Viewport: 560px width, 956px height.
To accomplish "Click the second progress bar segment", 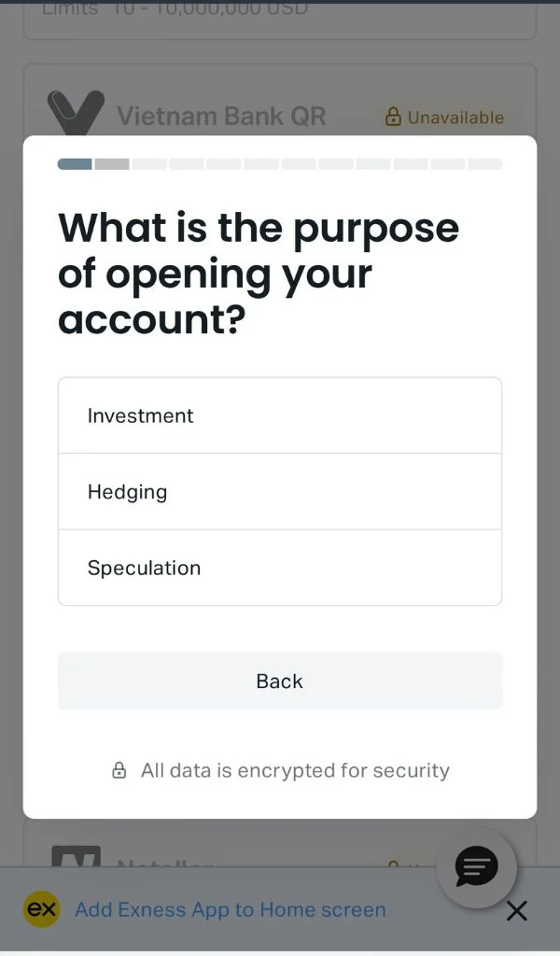I will click(x=112, y=162).
